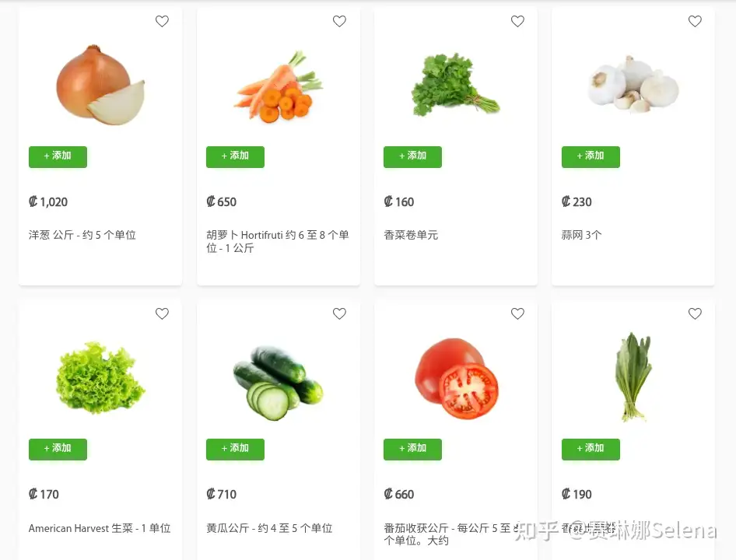Open the cucumber product picture
Viewport: 736px width, 560px height.
[278, 381]
